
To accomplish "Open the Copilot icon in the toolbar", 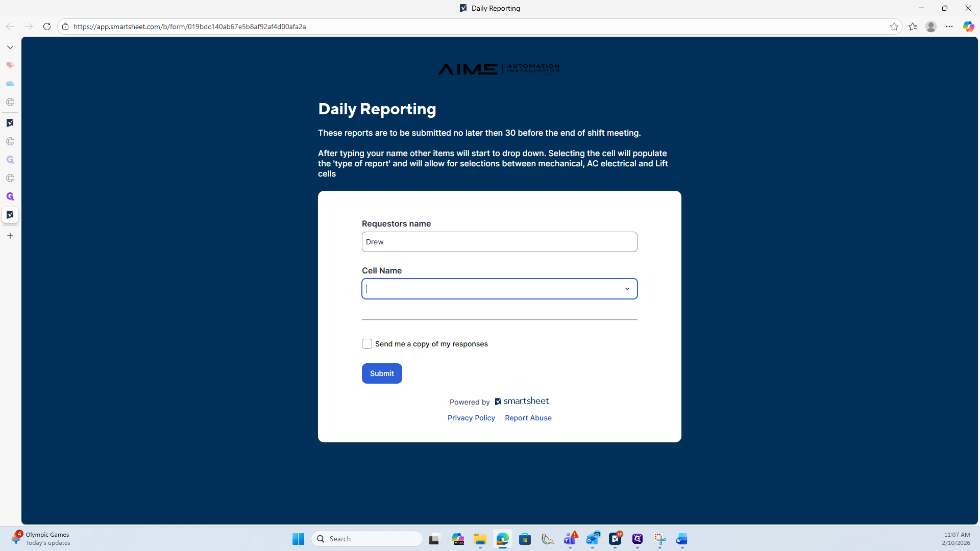I will (968, 27).
